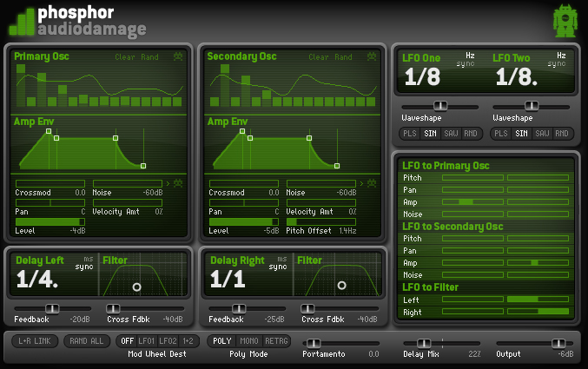Click the Primary Osc Velocity Amt bar

pyautogui.click(x=128, y=202)
